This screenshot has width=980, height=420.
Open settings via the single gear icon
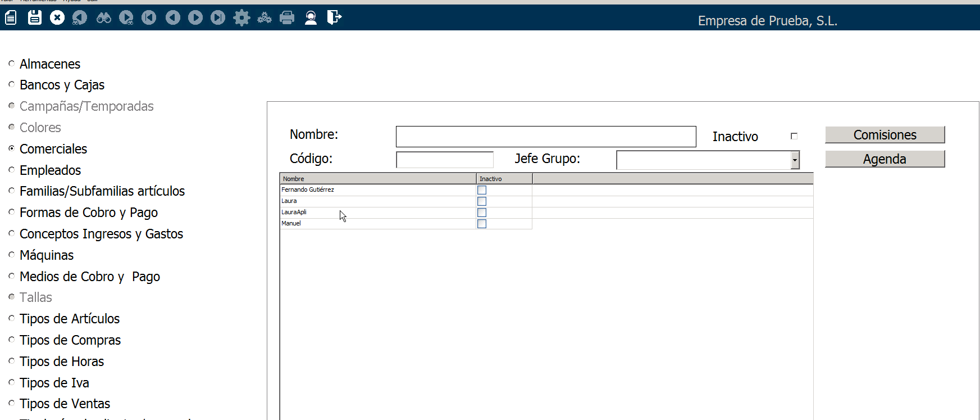coord(241,18)
